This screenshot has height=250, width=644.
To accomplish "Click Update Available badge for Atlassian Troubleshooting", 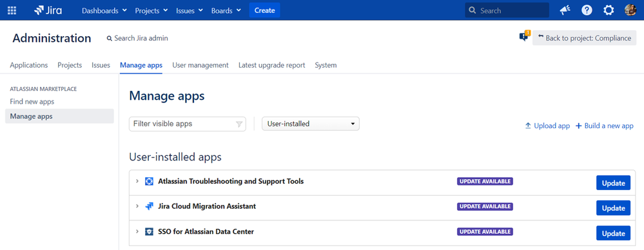I will 485,181.
